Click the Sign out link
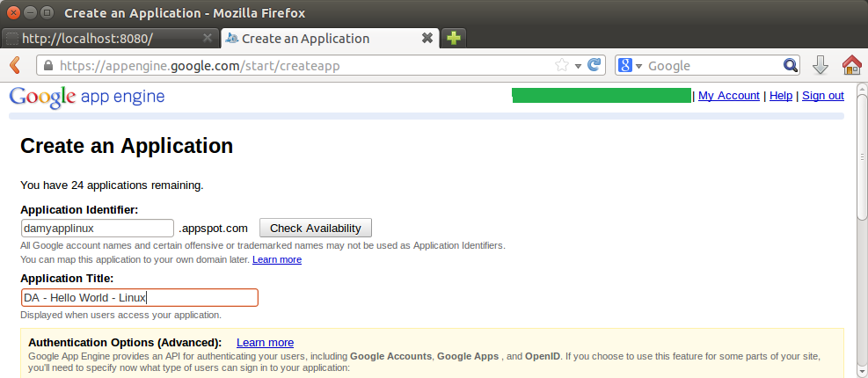868x378 pixels. click(822, 96)
